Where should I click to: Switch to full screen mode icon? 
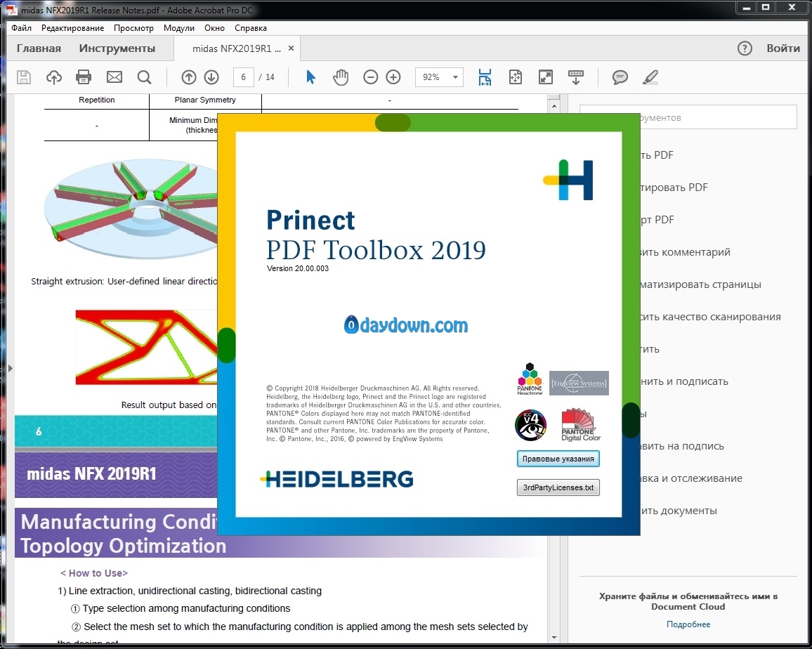pos(546,77)
